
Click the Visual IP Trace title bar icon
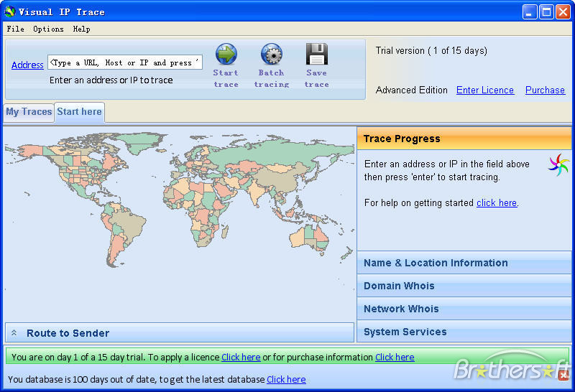[10, 11]
